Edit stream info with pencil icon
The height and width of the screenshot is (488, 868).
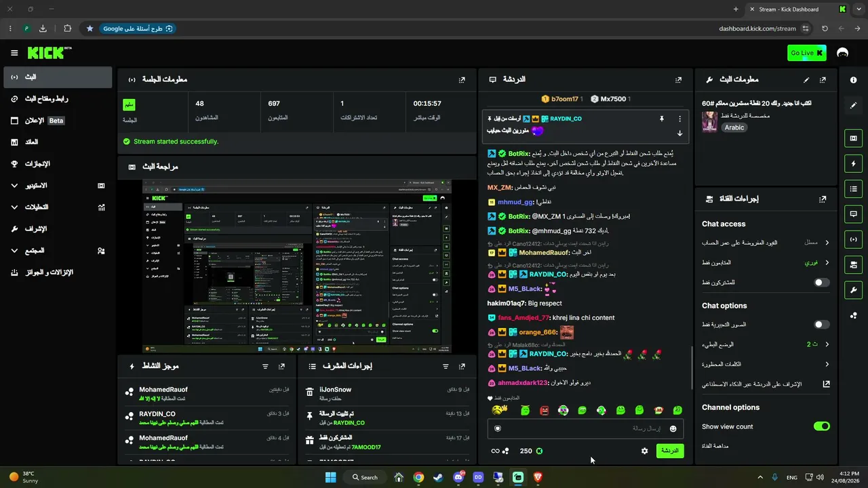click(x=806, y=80)
